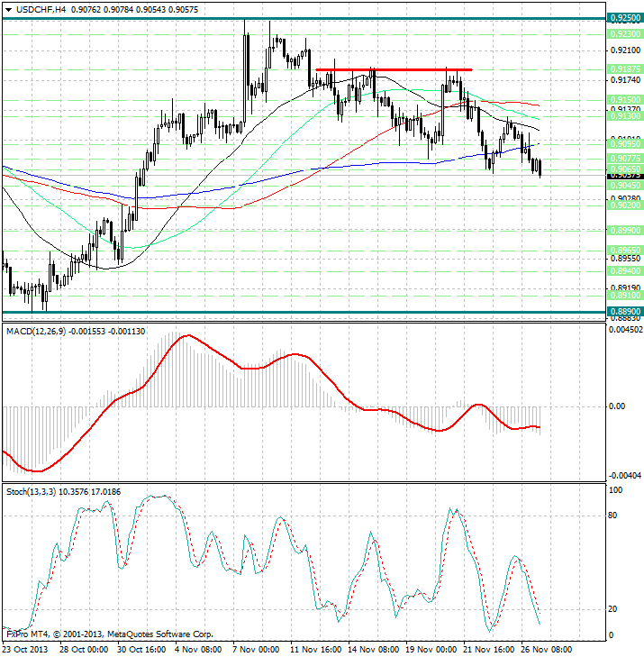
Task: Click the 19 Nov 00:00 date label
Action: [431, 650]
